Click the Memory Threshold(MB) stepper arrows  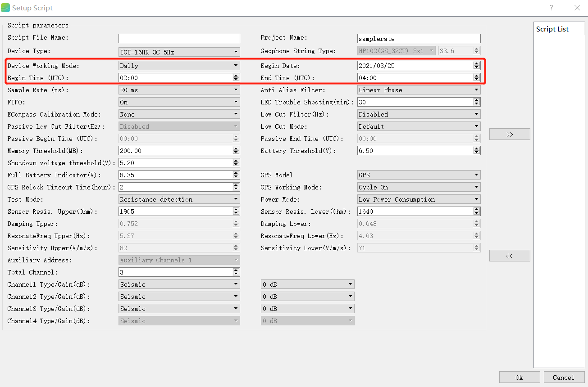[x=236, y=151]
